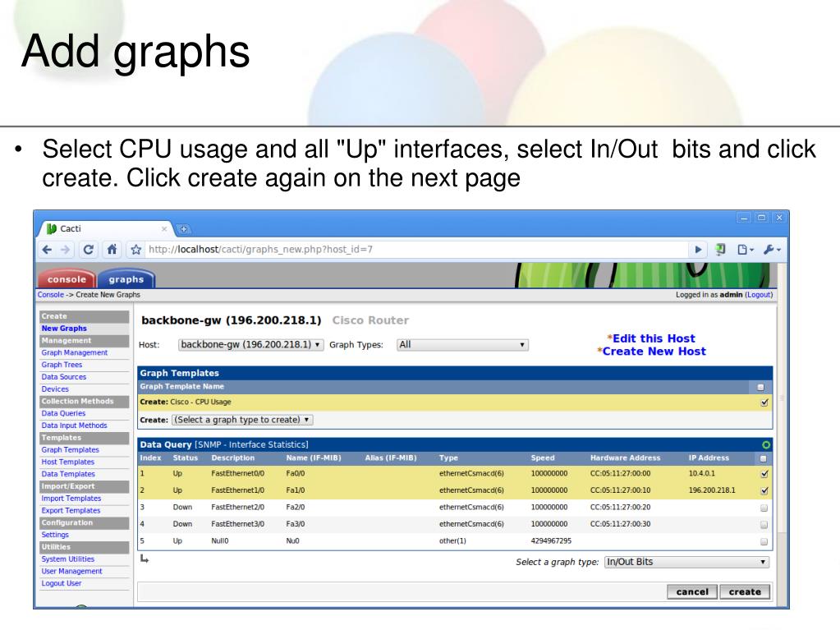Open Data Templates in the sidebar
The width and height of the screenshot is (840, 630).
[68, 474]
